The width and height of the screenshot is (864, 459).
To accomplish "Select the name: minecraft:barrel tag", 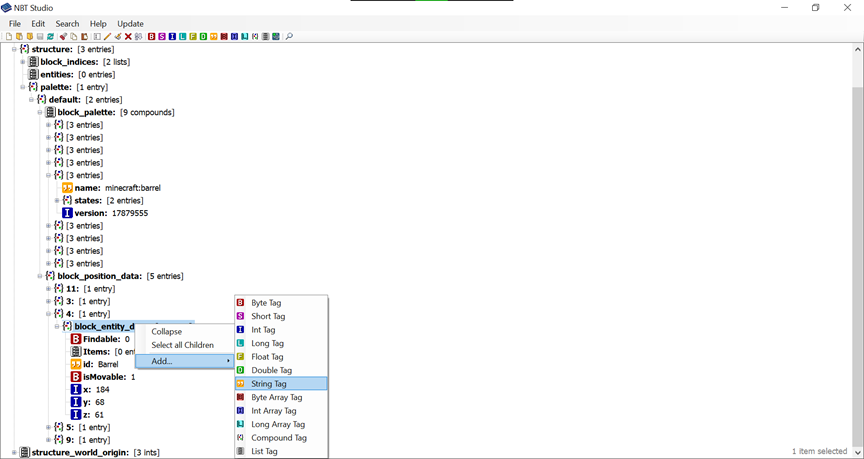I will pos(117,188).
